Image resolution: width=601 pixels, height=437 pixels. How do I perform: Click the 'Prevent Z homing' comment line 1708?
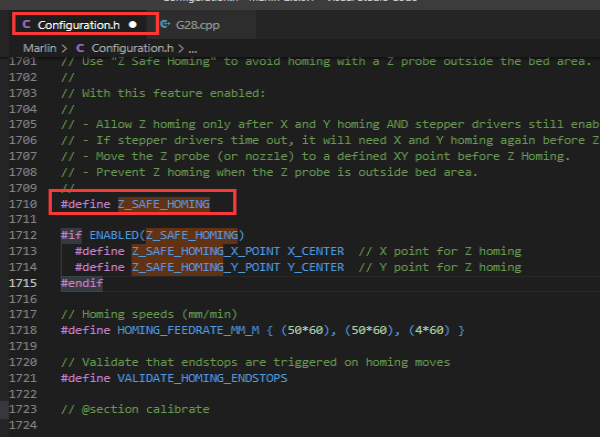(x=269, y=172)
